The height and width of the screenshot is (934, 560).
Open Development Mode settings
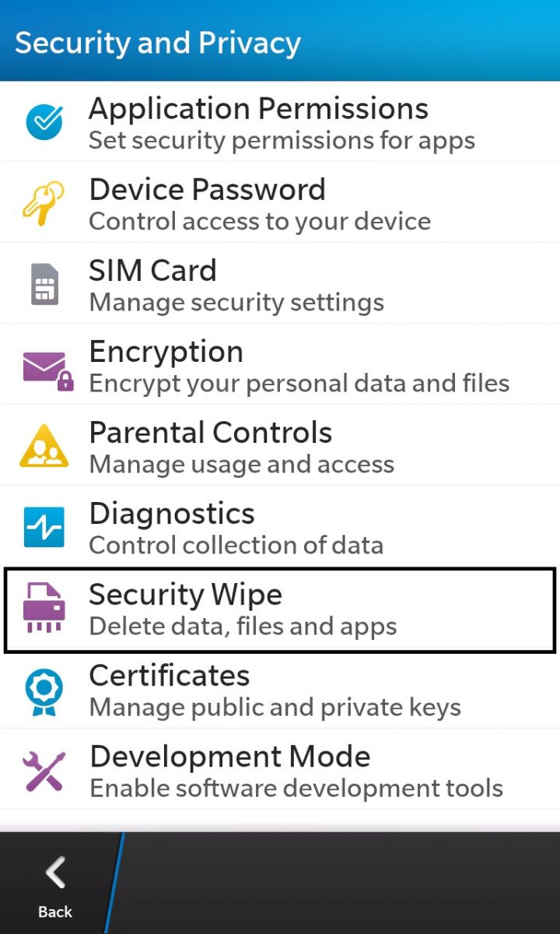click(280, 771)
